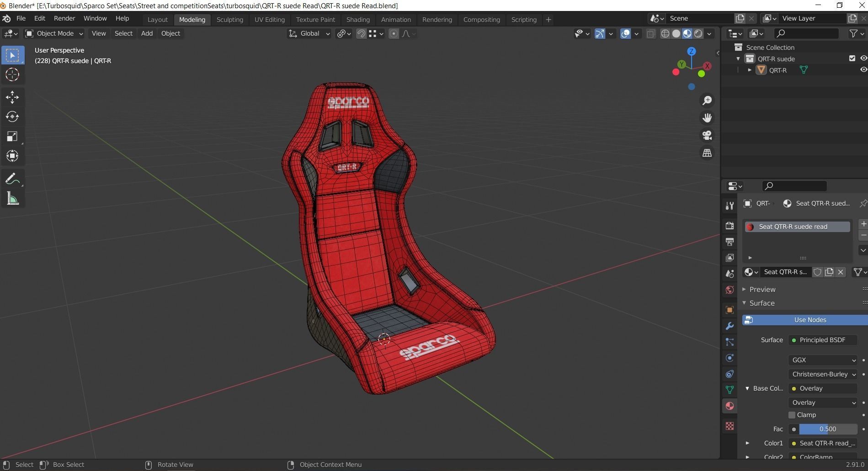This screenshot has width=868, height=471.
Task: Activate the Scale tool
Action: click(x=12, y=136)
